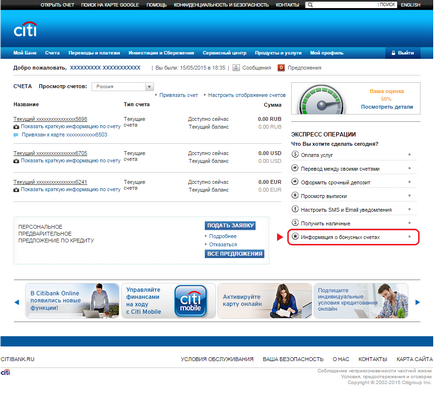Viewport: 434px width, 398px height.
Task: Click the Информация о бонусных счетах icon
Action: coord(295,236)
